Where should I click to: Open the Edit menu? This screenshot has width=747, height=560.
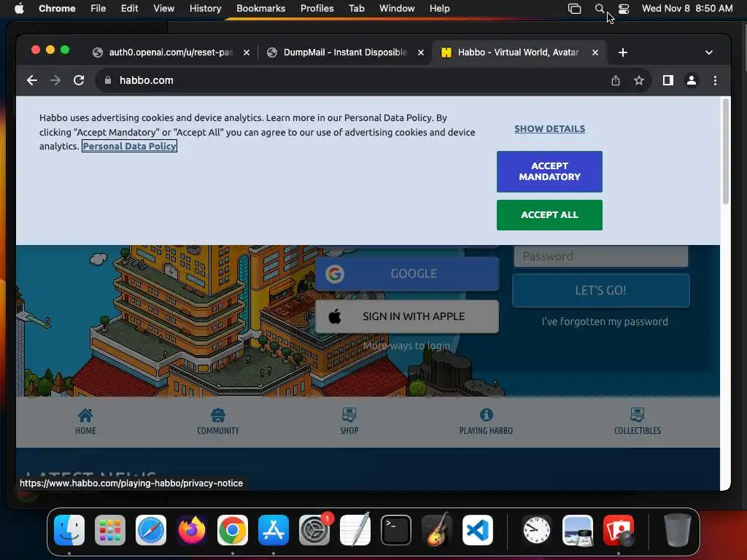point(129,9)
